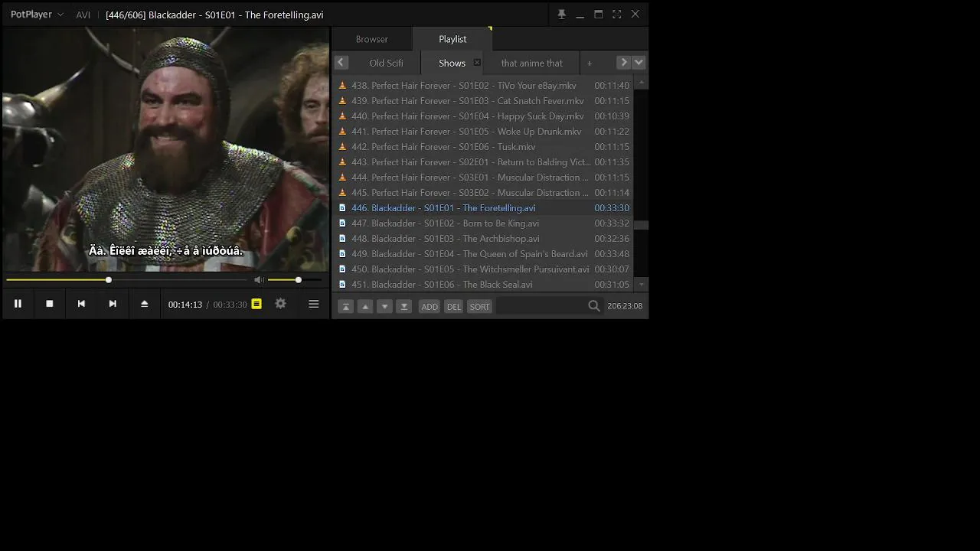Screen dimensions: 980x551
Task: Open the PotPlayer main menu dropdown
Action: coord(37,15)
